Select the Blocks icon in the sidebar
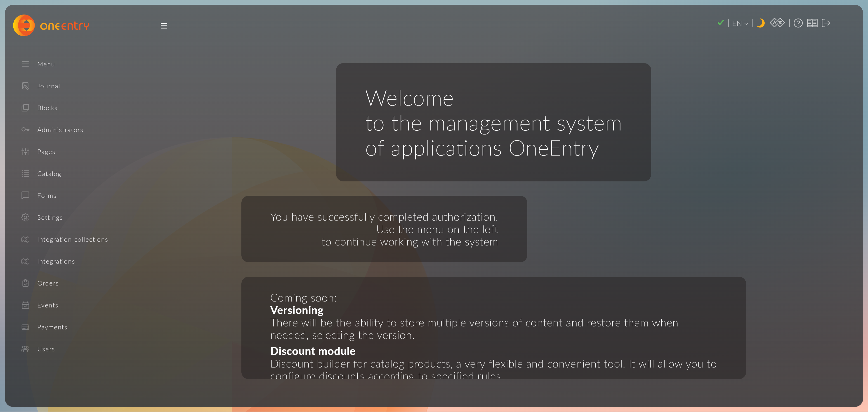 [26, 108]
